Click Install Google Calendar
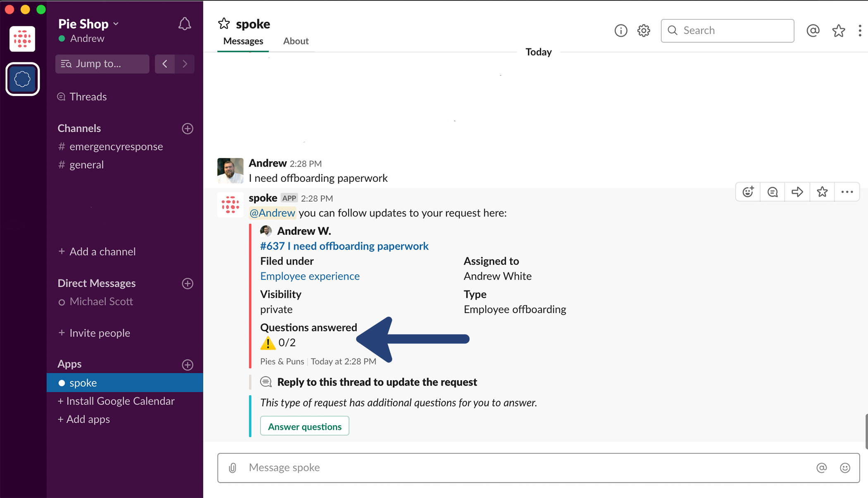 (116, 401)
